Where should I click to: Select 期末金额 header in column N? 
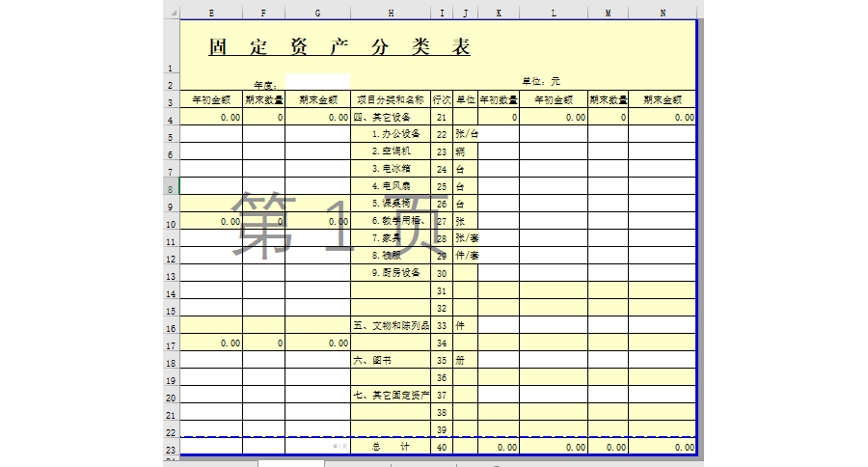663,99
